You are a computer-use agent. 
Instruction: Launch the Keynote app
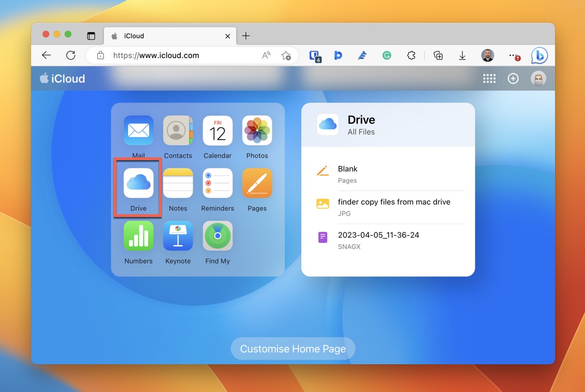[178, 236]
